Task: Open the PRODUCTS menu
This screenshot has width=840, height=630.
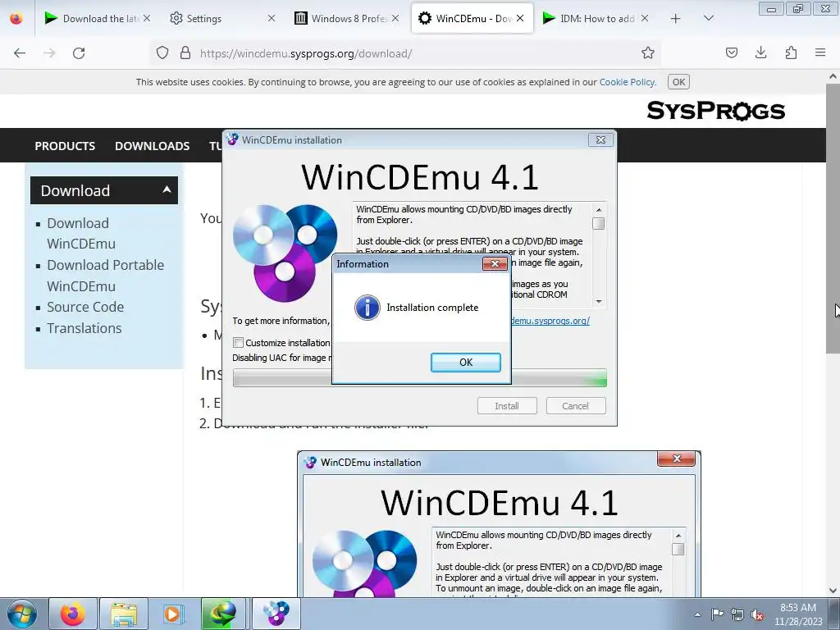Action: pyautogui.click(x=65, y=146)
